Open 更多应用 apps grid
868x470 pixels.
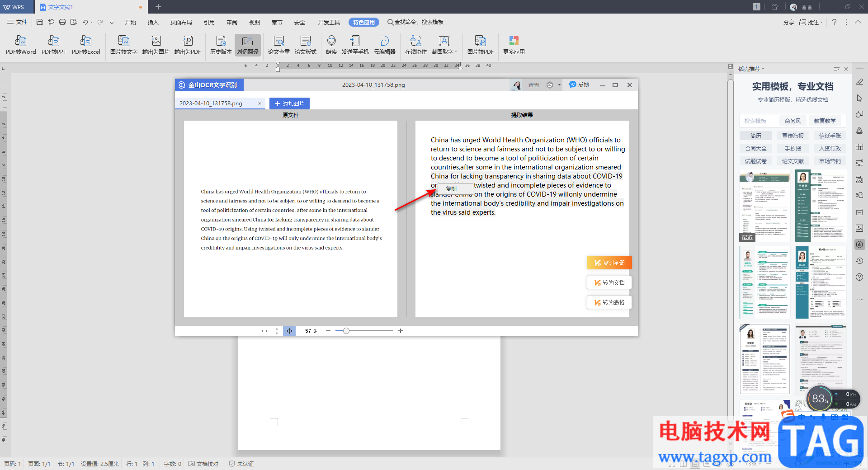click(514, 45)
